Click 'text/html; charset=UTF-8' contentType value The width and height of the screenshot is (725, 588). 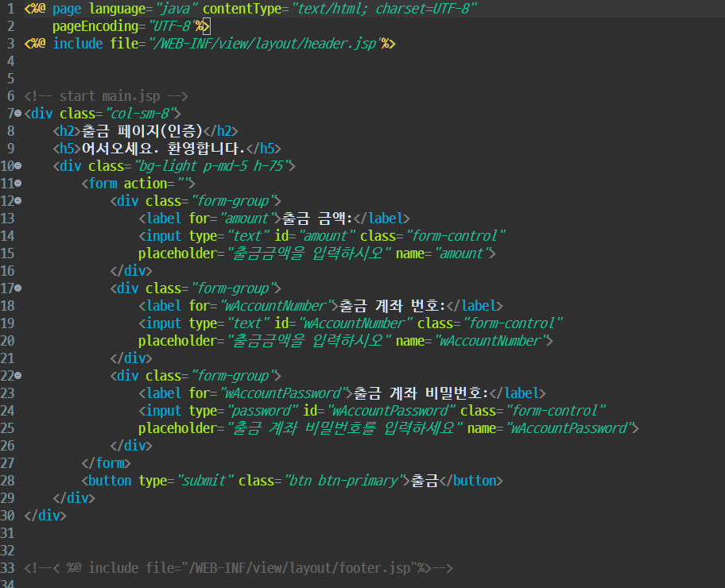(384, 9)
